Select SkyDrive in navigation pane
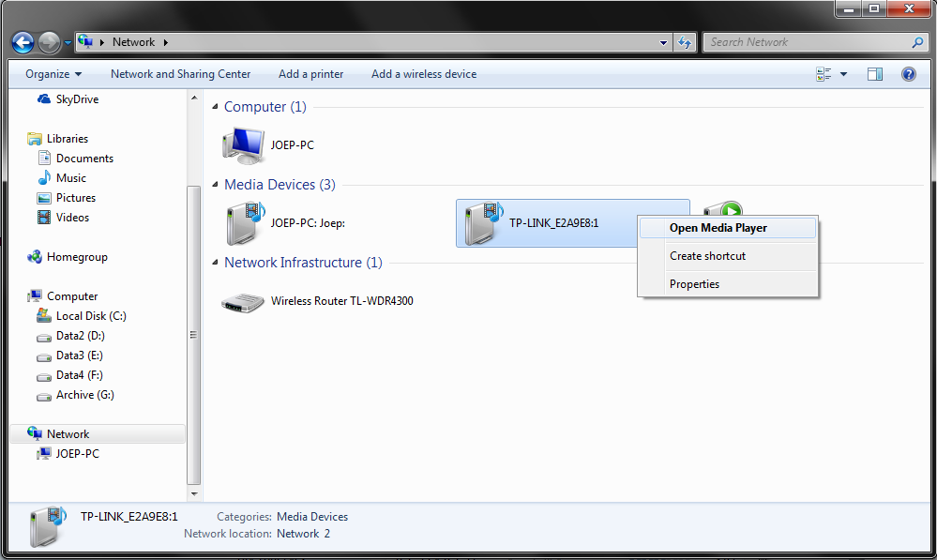The height and width of the screenshot is (560, 937). point(77,99)
